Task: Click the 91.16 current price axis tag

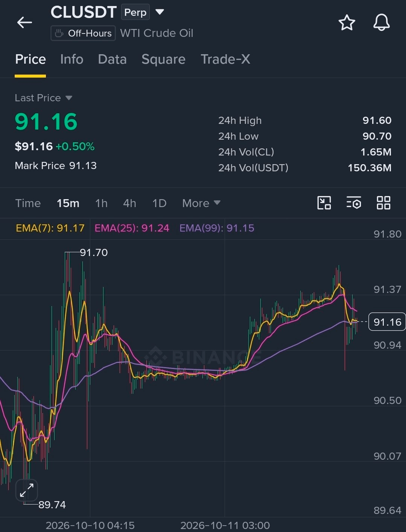Action: click(387, 322)
